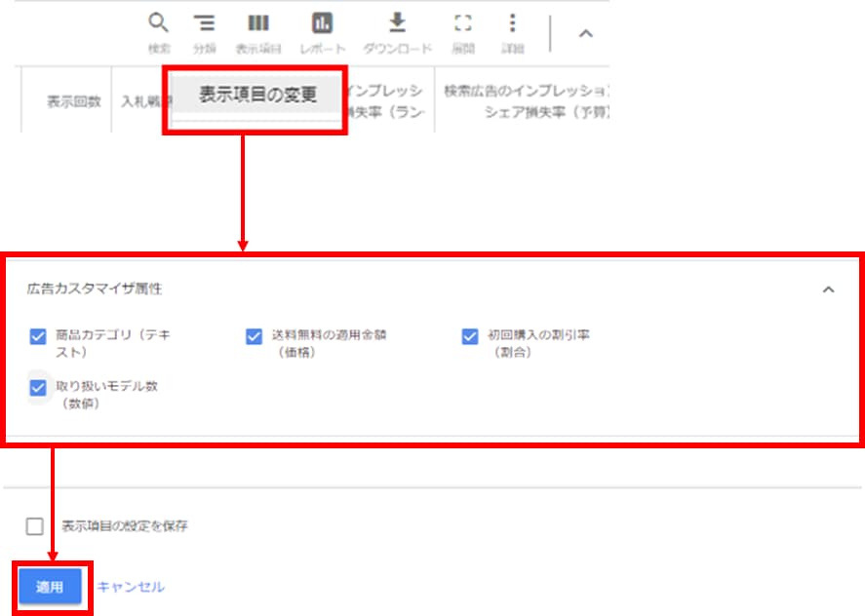Click the 表示回数 column header
Viewport: 865px width, 616px height.
pos(74,101)
